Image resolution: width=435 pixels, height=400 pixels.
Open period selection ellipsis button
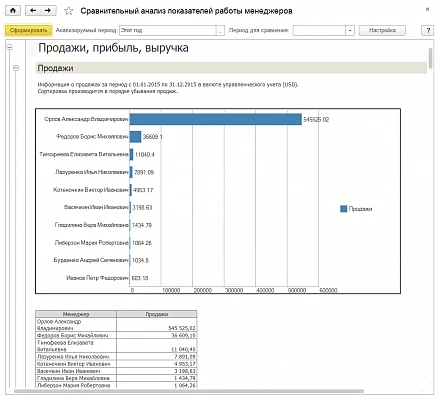tap(220, 30)
